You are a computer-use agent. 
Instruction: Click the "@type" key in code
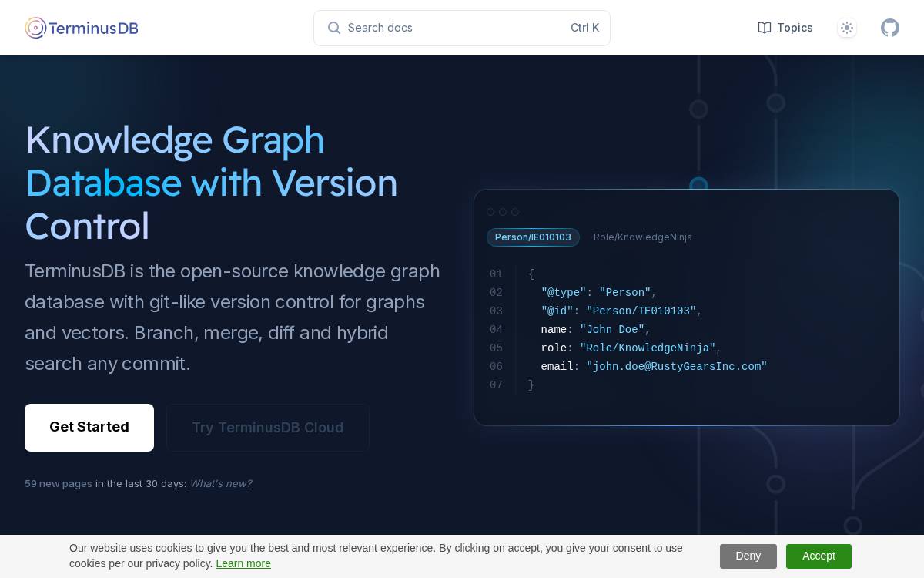point(564,292)
